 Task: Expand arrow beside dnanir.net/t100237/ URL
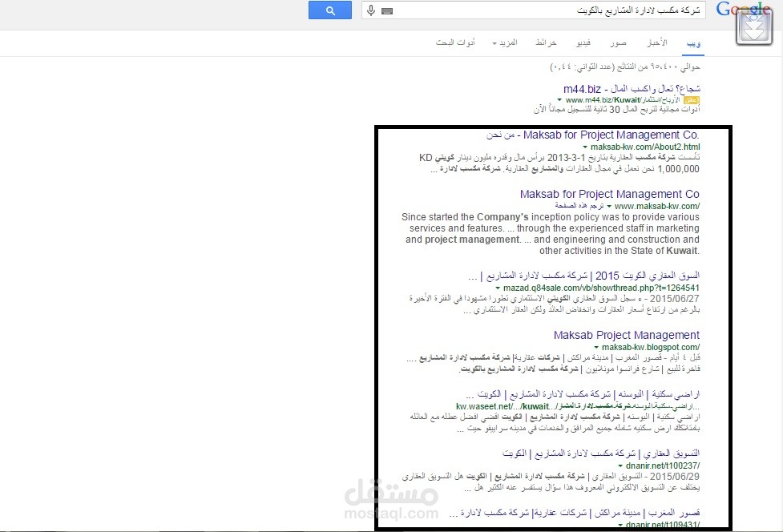point(620,466)
